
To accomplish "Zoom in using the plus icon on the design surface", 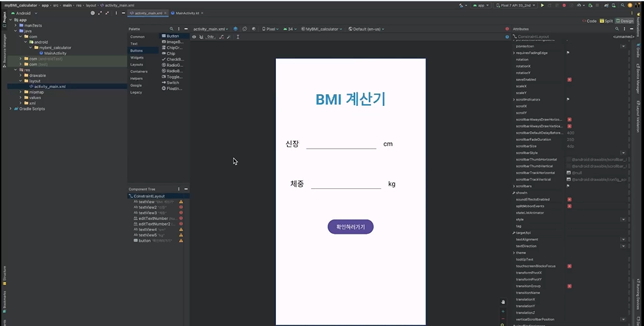I will pos(503,311).
